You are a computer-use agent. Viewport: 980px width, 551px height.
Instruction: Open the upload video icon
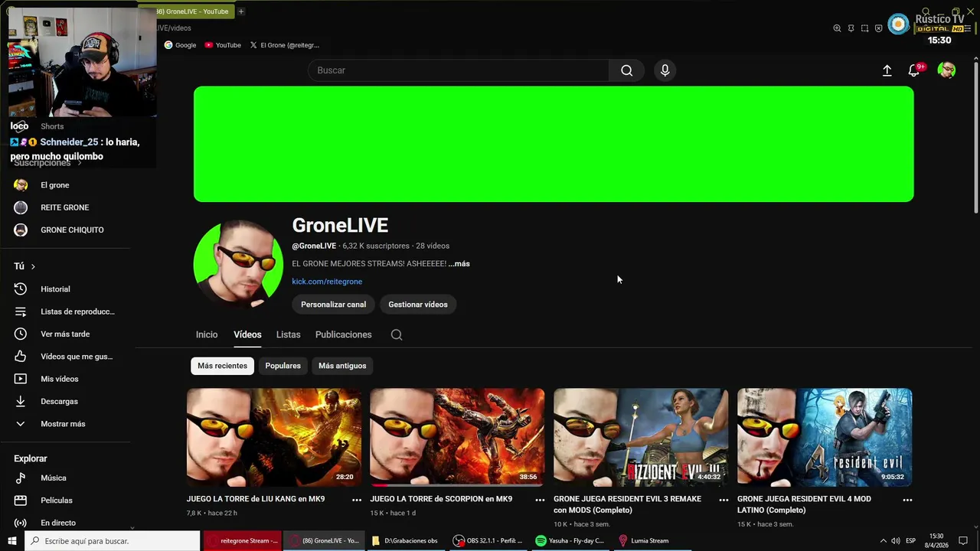tap(887, 70)
